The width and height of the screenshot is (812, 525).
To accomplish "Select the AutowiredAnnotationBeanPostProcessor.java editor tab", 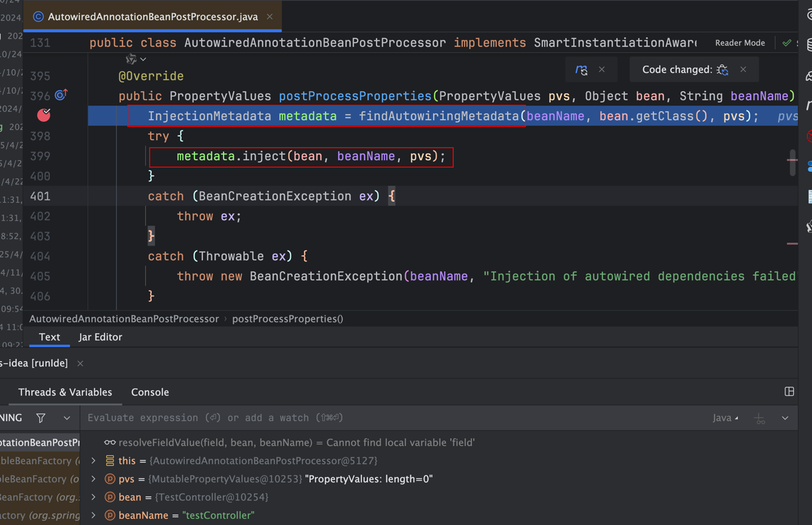I will pyautogui.click(x=152, y=17).
